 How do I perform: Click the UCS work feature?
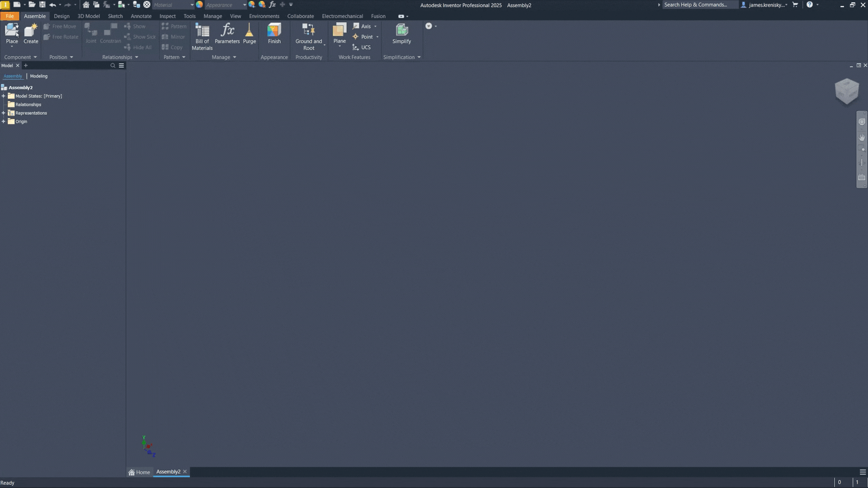(x=361, y=47)
